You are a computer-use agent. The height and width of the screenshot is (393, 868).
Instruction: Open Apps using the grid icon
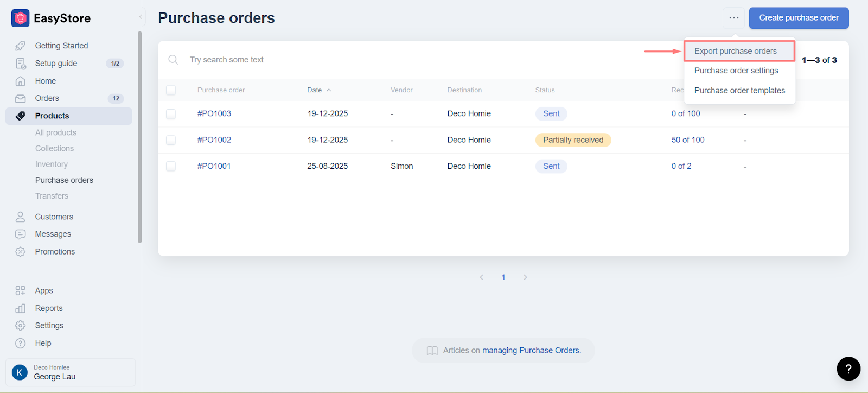point(21,291)
